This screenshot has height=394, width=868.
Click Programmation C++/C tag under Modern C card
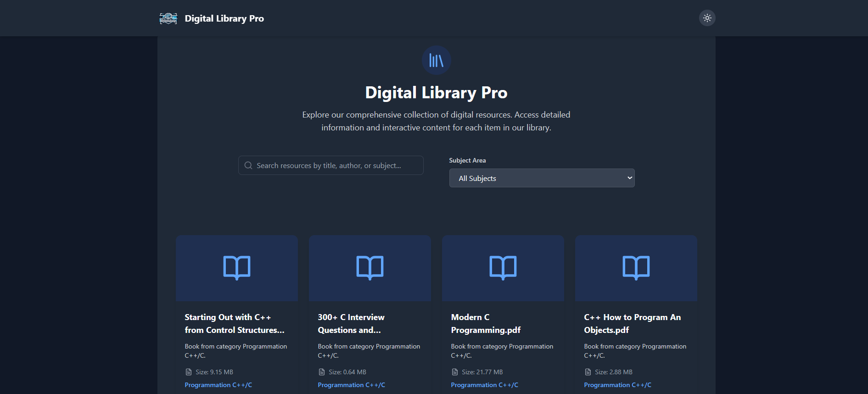click(x=484, y=385)
